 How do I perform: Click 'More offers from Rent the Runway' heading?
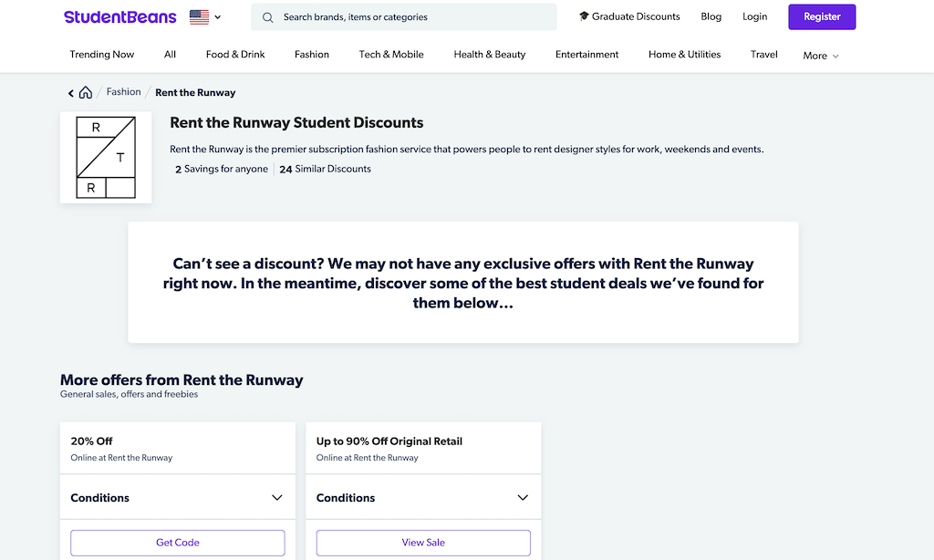click(x=182, y=380)
